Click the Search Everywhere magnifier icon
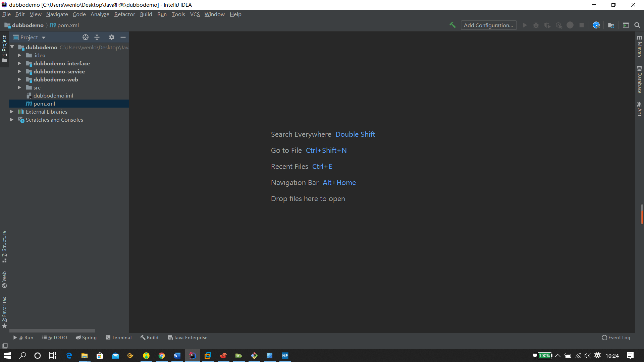Viewport: 644px width, 362px height. [x=637, y=25]
